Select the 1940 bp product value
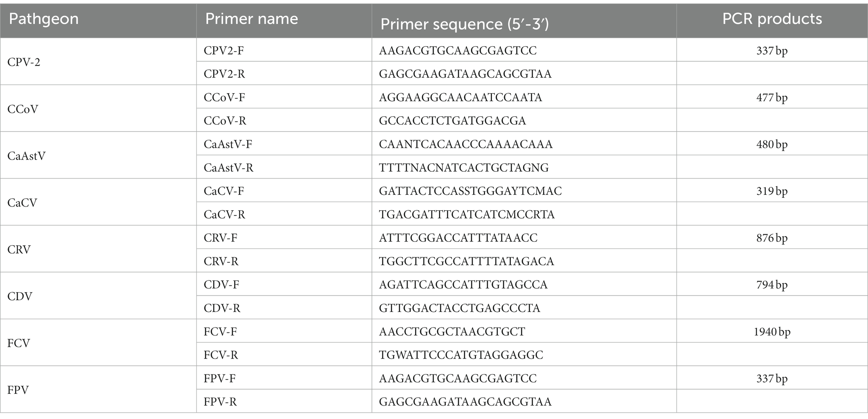Image resolution: width=868 pixels, height=419 pixels. click(x=772, y=332)
